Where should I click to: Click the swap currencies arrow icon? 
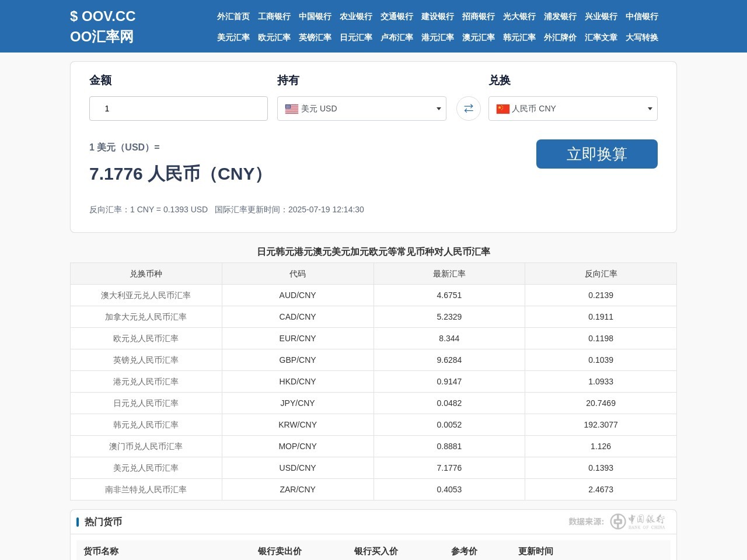(x=468, y=108)
